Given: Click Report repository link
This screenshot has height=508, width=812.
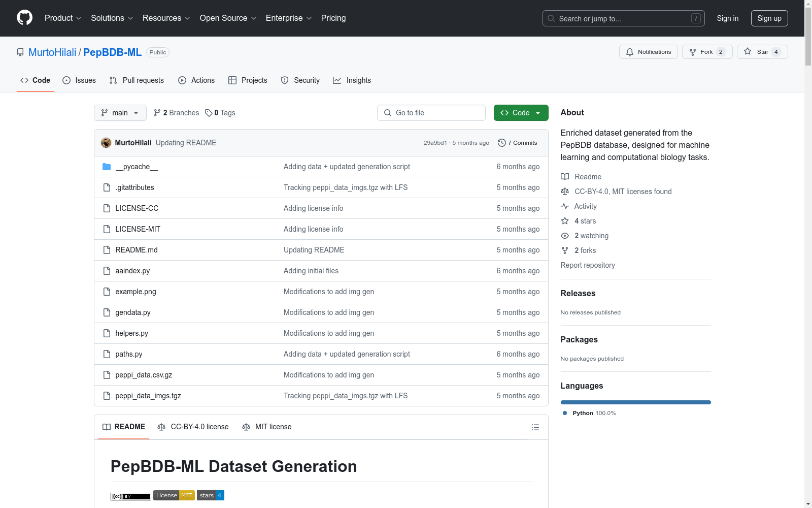Looking at the screenshot, I should [x=588, y=265].
